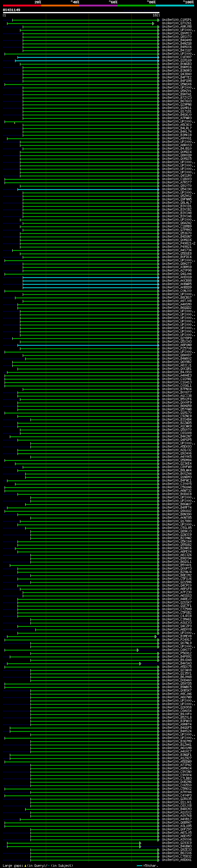Select label UniRef100_B6JH48
Image resolution: width=197 pixels, height=868 pixels.
coord(177,677)
